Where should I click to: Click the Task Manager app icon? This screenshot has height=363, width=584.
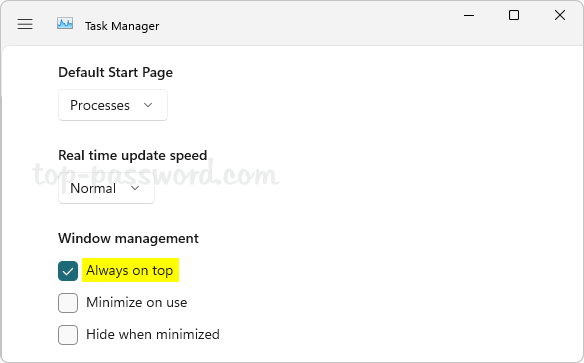(65, 23)
